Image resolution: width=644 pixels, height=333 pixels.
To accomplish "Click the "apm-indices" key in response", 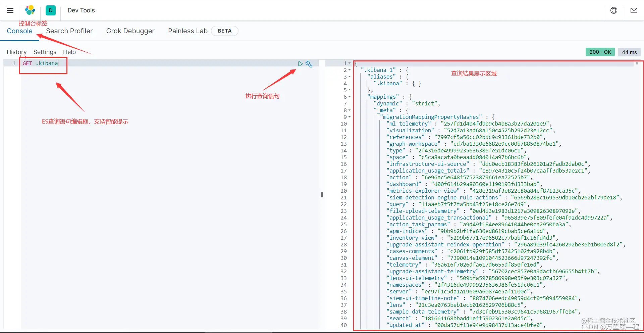I will (x=407, y=231).
